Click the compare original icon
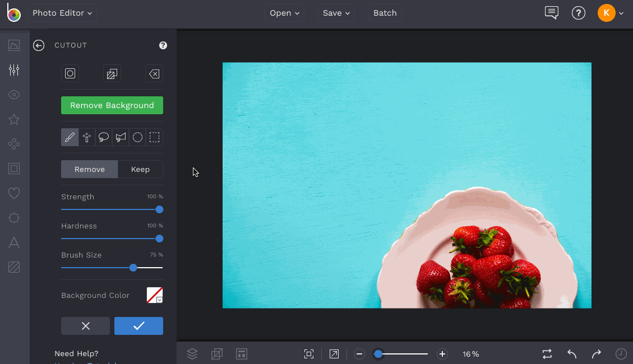This screenshot has width=633, height=364. click(547, 354)
